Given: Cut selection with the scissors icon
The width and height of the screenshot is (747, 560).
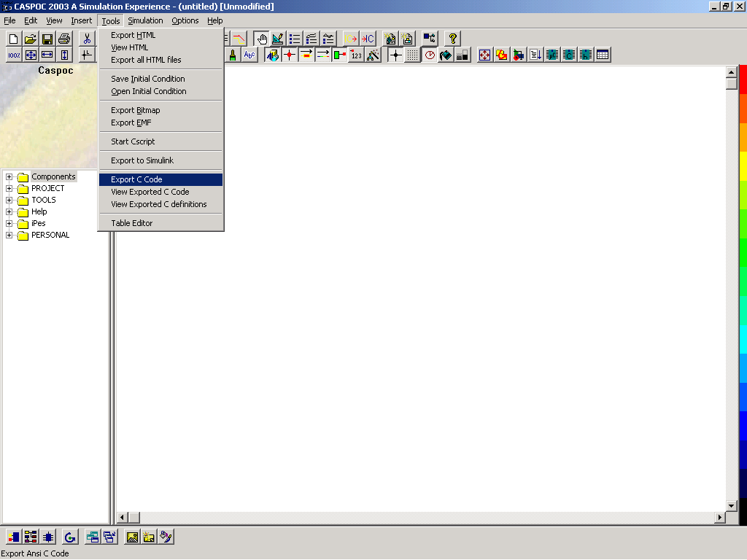Looking at the screenshot, I should pyautogui.click(x=87, y=39).
